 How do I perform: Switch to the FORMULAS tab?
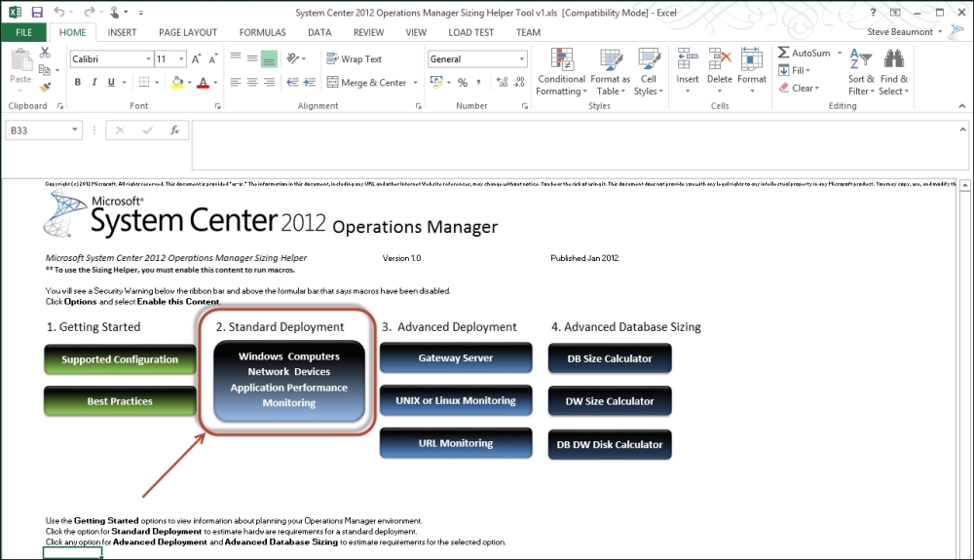[x=263, y=32]
